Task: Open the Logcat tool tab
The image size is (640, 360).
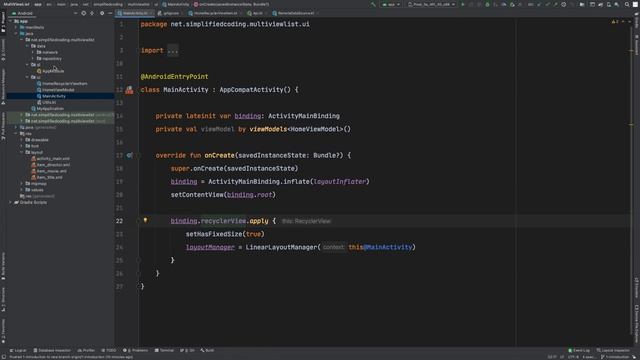Action: pyautogui.click(x=18, y=350)
